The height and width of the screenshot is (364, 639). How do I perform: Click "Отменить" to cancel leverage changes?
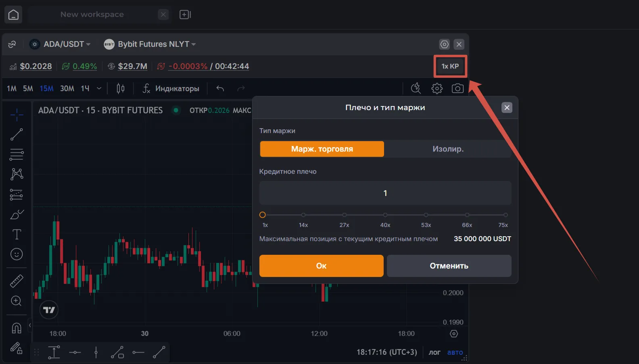[x=449, y=266]
